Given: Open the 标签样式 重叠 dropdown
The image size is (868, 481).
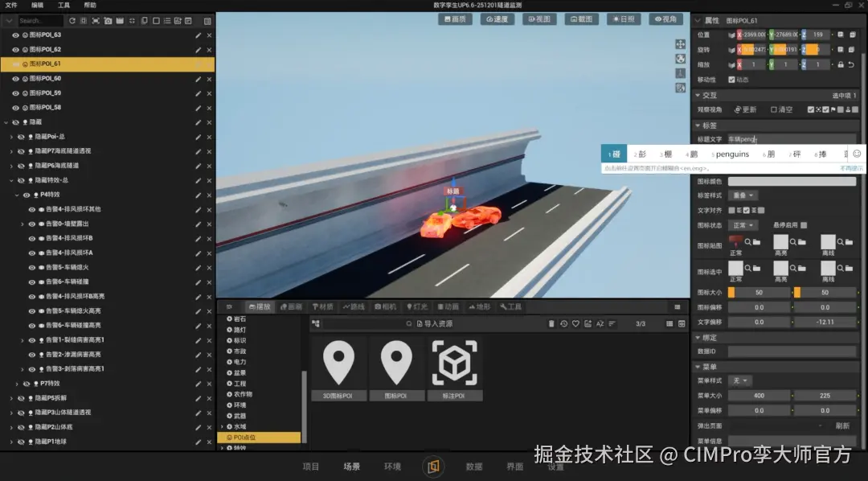Looking at the screenshot, I should coord(743,195).
